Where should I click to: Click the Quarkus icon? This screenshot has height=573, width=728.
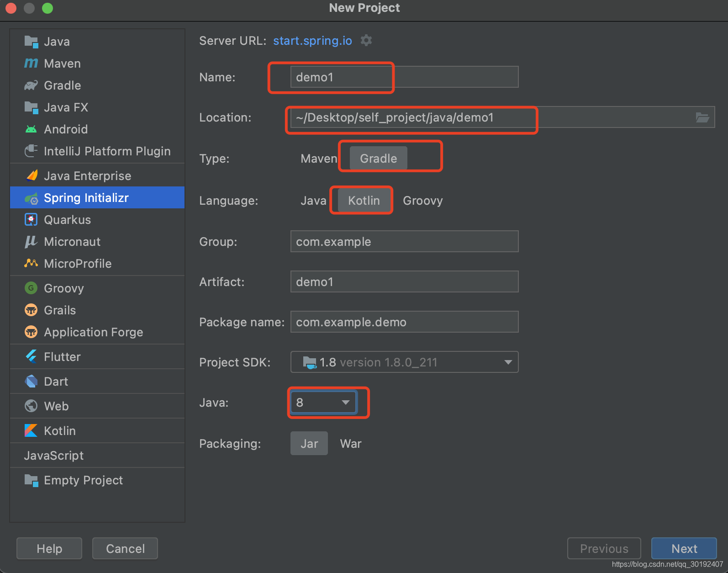coord(31,220)
